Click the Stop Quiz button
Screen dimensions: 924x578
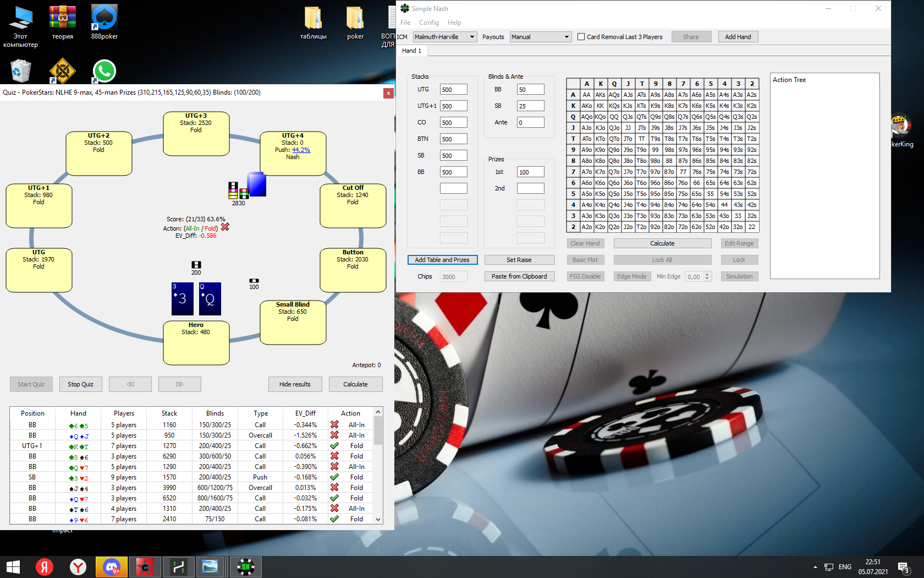80,384
